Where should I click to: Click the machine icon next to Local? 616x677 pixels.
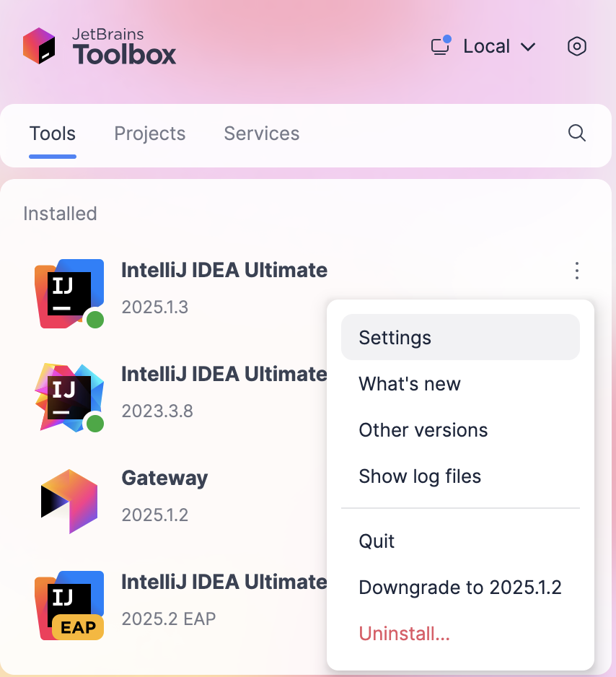(439, 47)
